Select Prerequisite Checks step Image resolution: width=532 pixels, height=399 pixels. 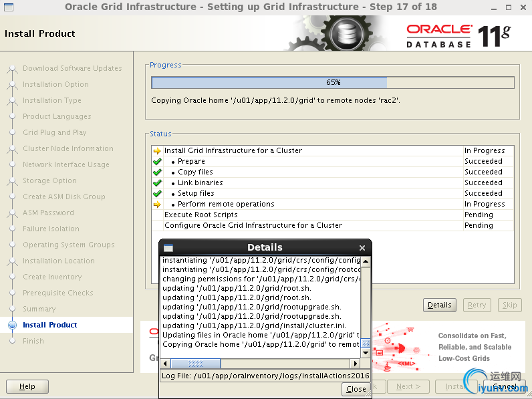point(58,293)
